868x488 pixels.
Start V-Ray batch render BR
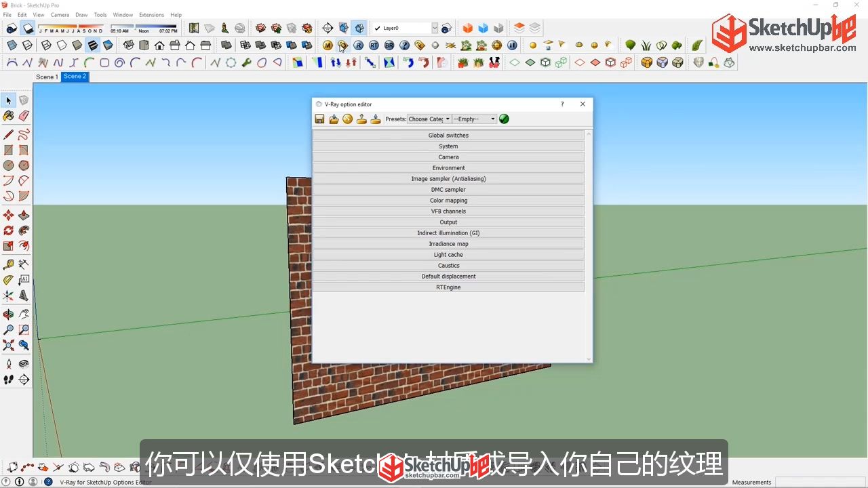(389, 45)
